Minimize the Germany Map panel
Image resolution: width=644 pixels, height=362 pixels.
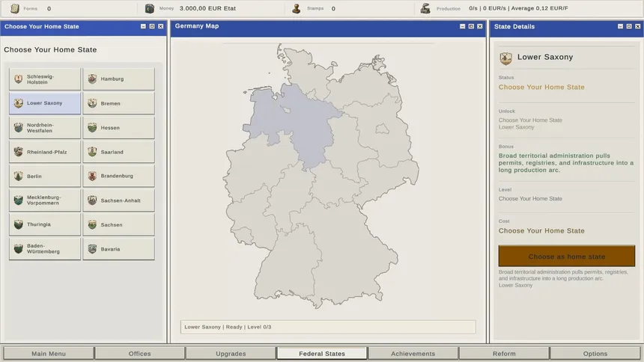coord(463,26)
